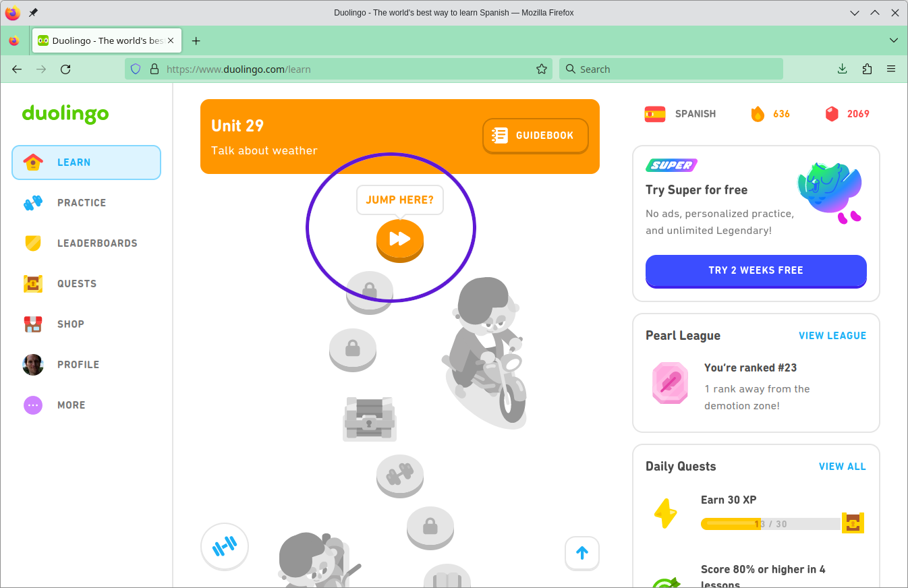
Task: Click the blue scroll-up arrow button
Action: point(582,554)
